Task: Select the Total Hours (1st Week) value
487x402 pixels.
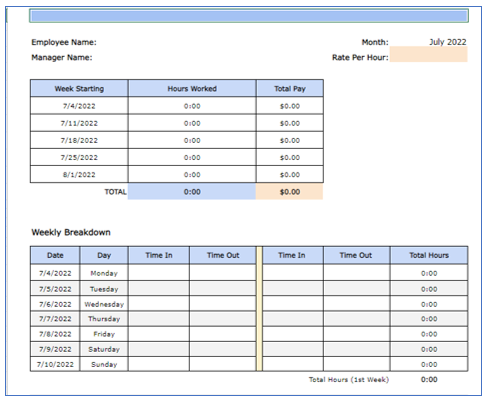Action: 429,379
